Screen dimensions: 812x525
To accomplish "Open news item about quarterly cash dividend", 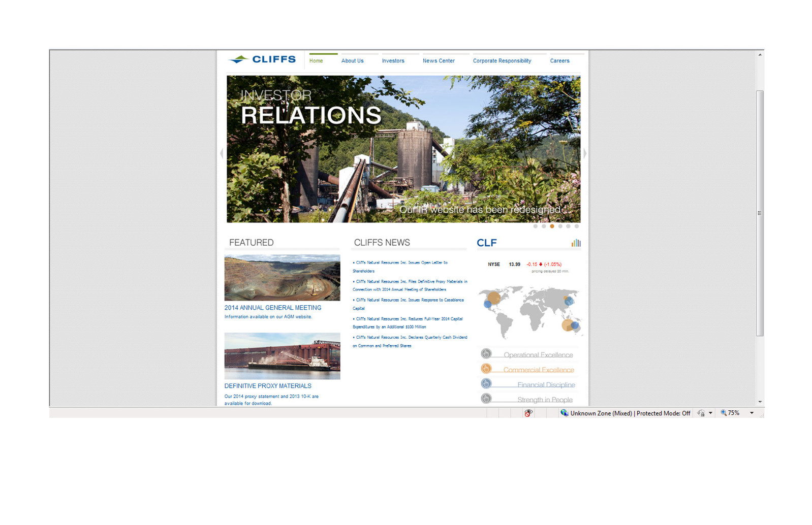I will [410, 341].
